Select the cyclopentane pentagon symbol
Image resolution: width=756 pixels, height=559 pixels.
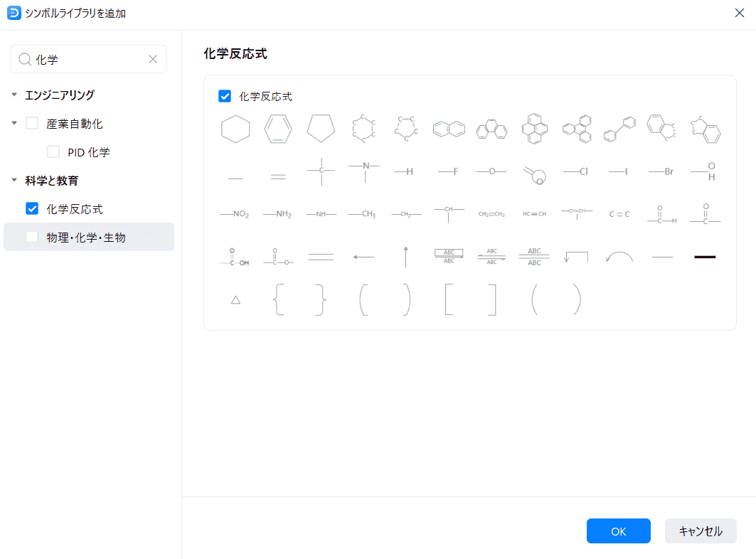coord(321,129)
